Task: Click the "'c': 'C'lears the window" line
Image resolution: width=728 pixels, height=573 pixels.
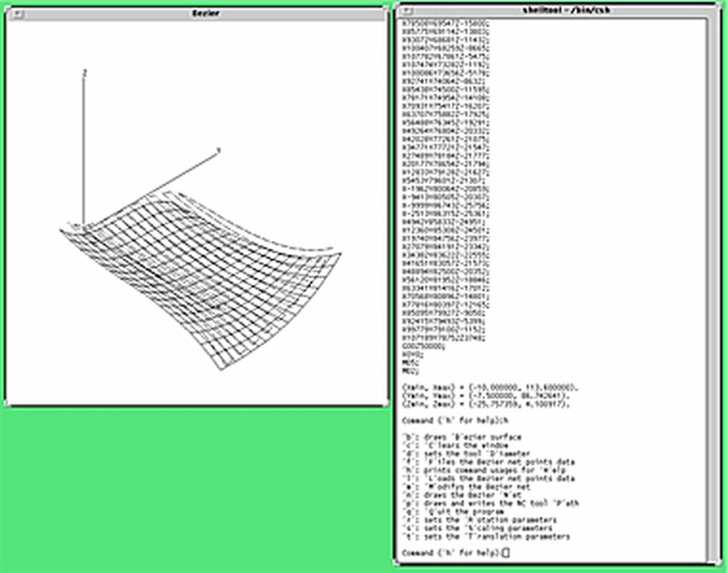Action: point(455,445)
